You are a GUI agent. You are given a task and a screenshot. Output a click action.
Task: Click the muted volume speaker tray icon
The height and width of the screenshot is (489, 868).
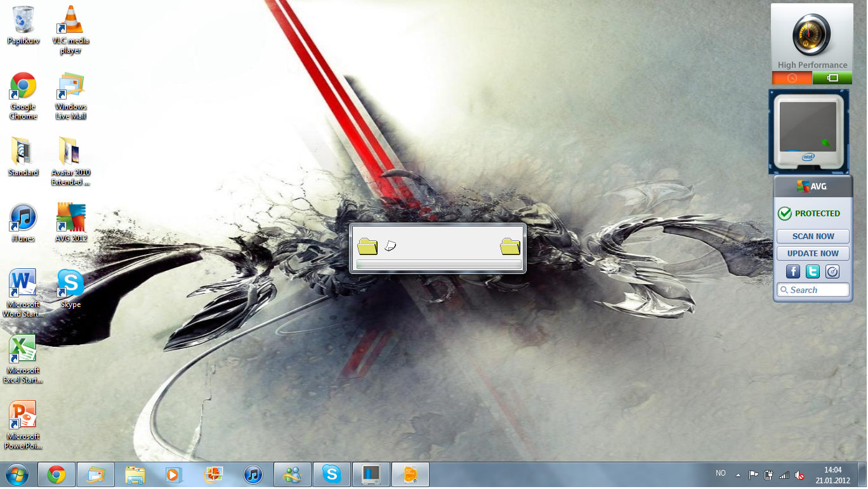pos(800,475)
